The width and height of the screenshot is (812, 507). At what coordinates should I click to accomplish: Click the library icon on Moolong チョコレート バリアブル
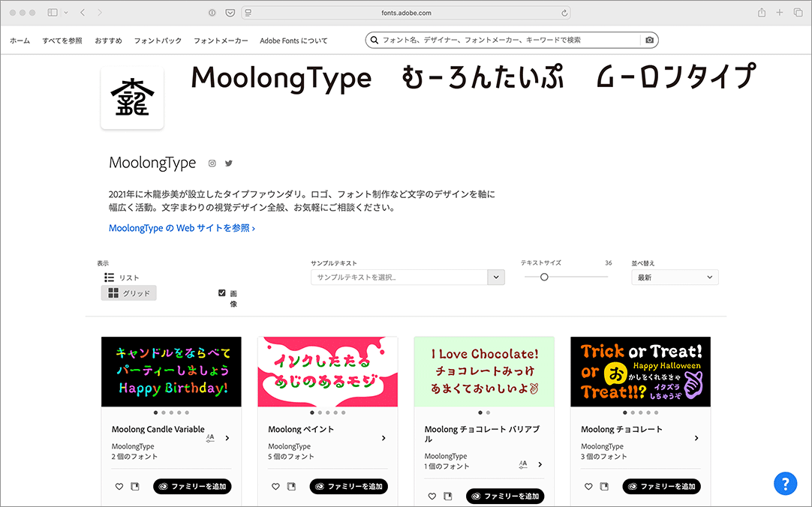click(448, 496)
